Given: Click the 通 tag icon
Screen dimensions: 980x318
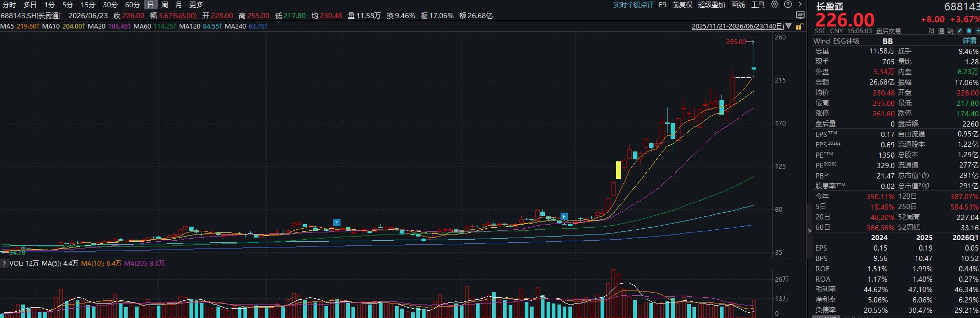Looking at the screenshot, I should [941, 31].
